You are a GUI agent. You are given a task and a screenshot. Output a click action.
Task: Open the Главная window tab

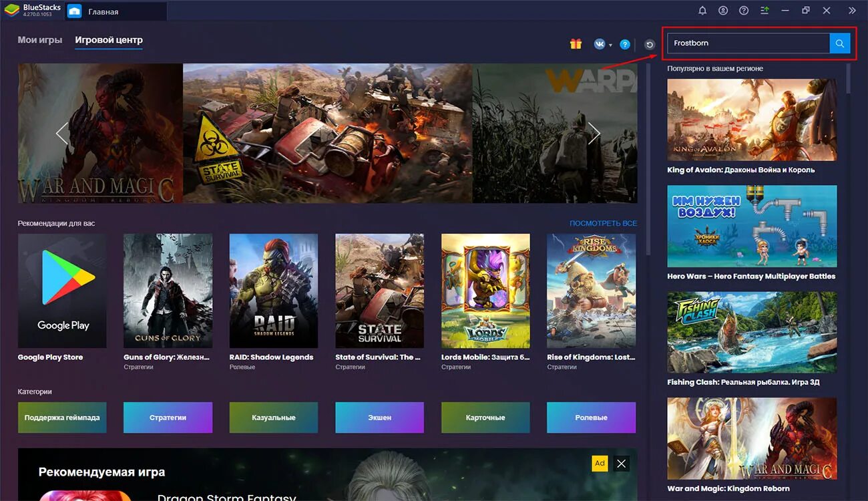pos(116,11)
